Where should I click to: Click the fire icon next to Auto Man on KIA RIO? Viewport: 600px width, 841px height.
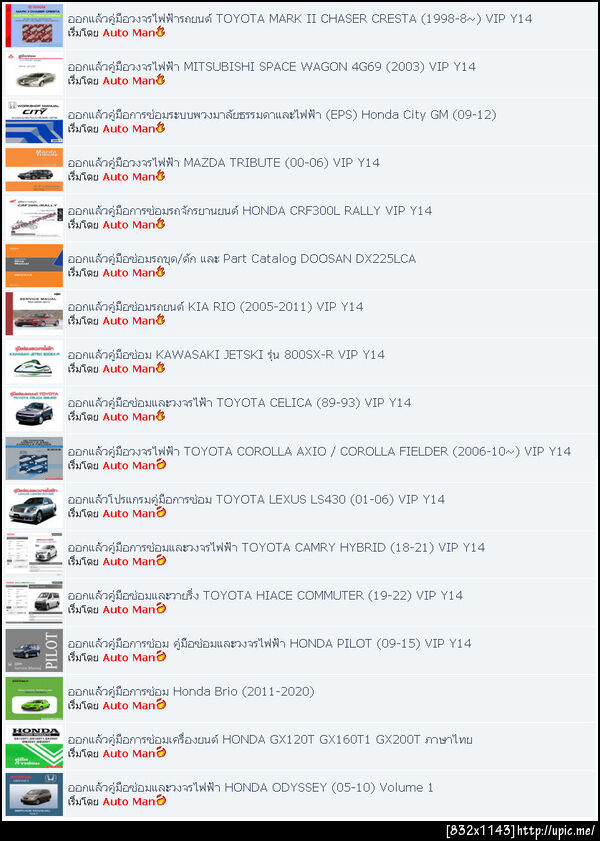pos(160,320)
